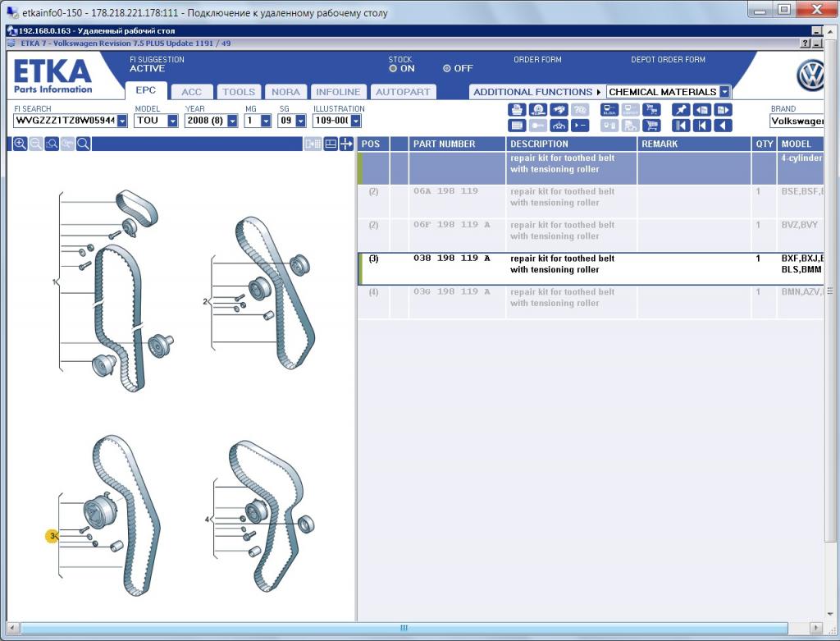
Task: Switch to the EPC tab
Action: coord(146,90)
